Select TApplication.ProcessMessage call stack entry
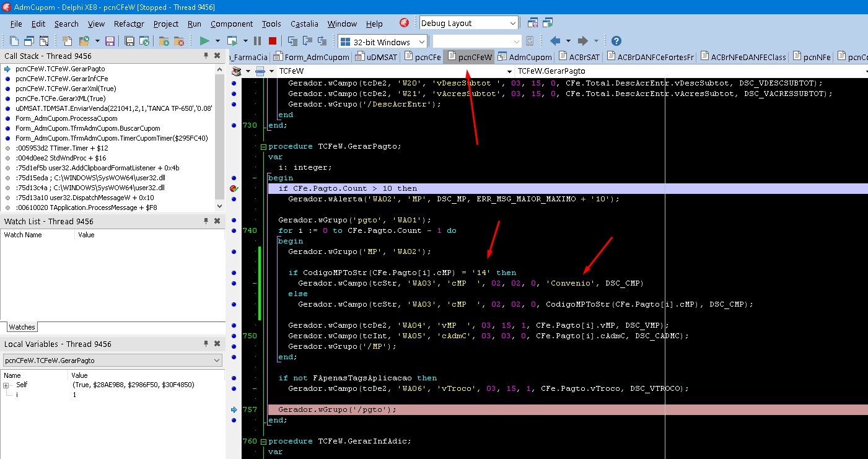 [x=86, y=208]
